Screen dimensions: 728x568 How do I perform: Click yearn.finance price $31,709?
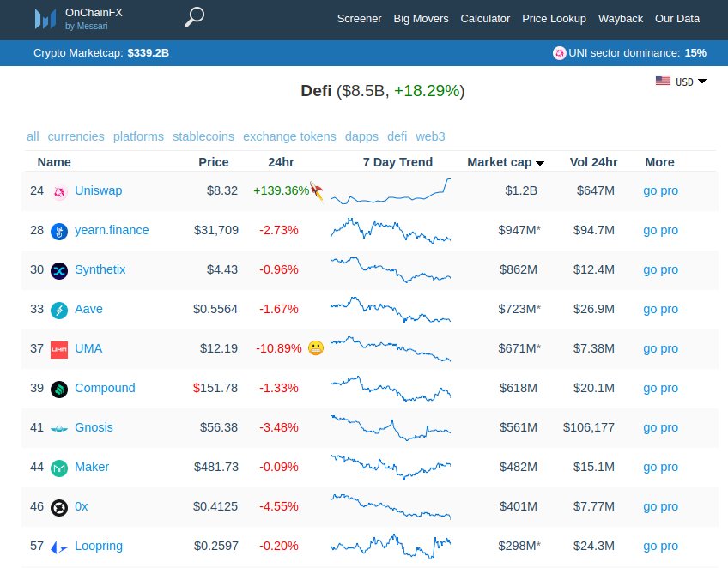(x=215, y=230)
